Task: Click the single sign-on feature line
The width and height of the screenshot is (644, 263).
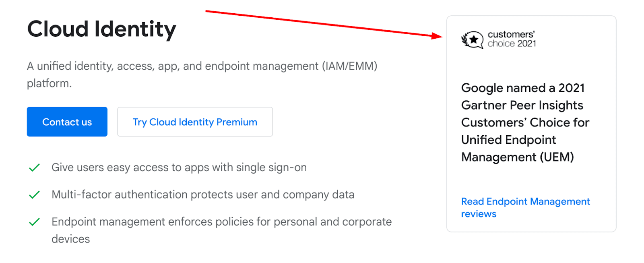Action: [x=179, y=167]
